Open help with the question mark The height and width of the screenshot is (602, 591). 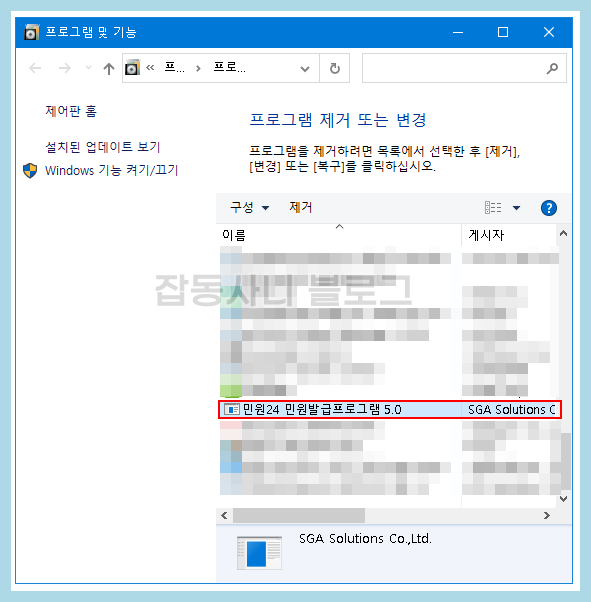549,208
